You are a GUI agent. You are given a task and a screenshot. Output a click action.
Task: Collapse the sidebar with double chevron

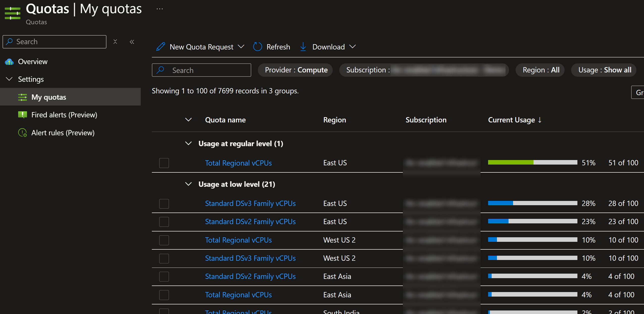pos(132,42)
